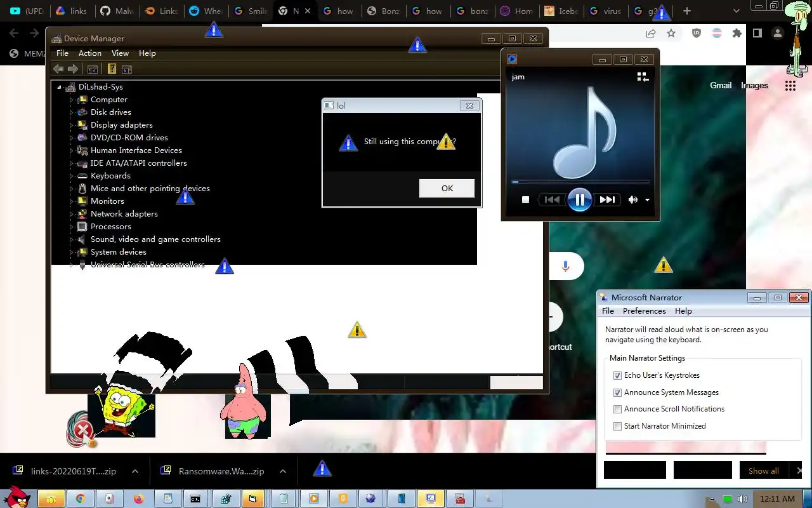The height and width of the screenshot is (508, 812).
Task: Expand the Network adapters node
Action: (72, 214)
